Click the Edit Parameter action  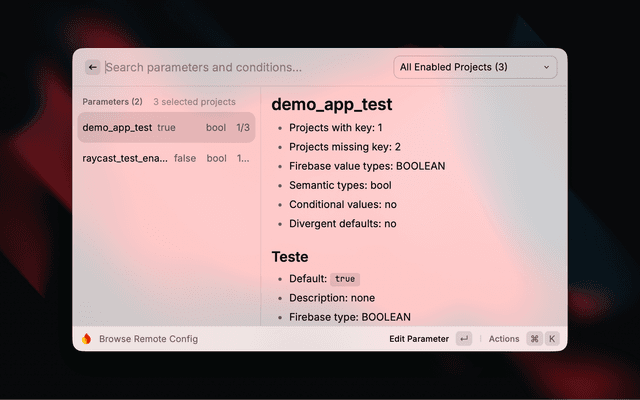coord(419,339)
